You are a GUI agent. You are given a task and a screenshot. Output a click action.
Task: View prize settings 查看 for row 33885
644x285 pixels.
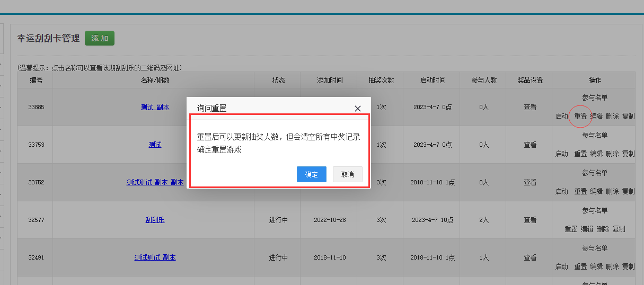coord(530,107)
